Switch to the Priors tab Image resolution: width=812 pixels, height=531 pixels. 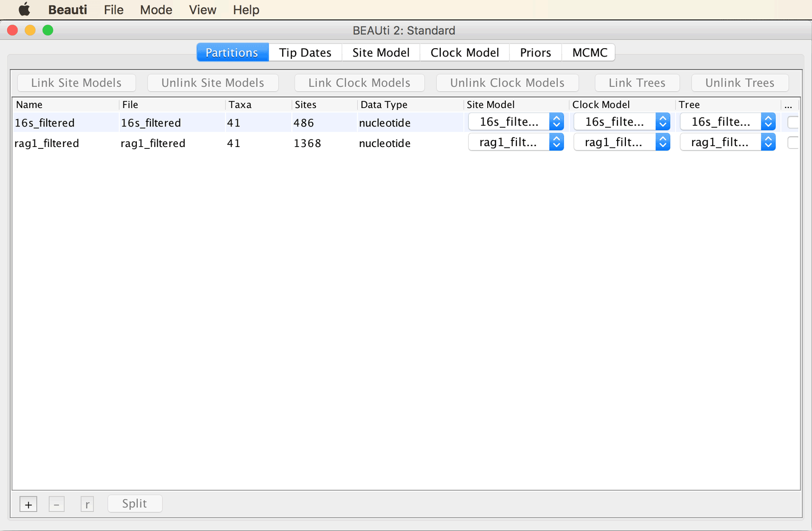(535, 52)
